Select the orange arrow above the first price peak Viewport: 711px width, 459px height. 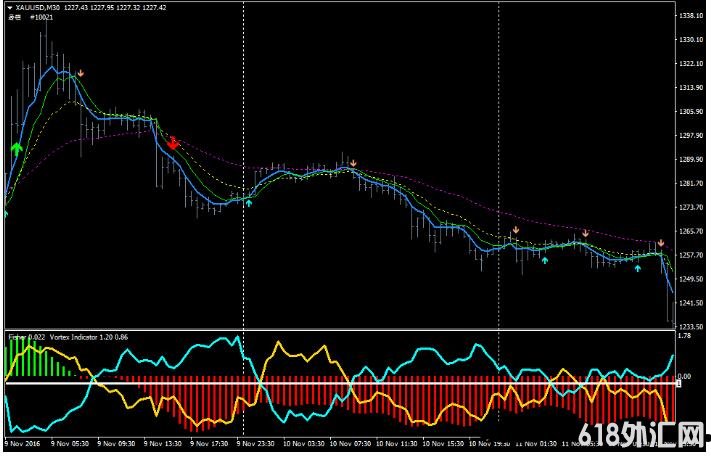(x=81, y=73)
